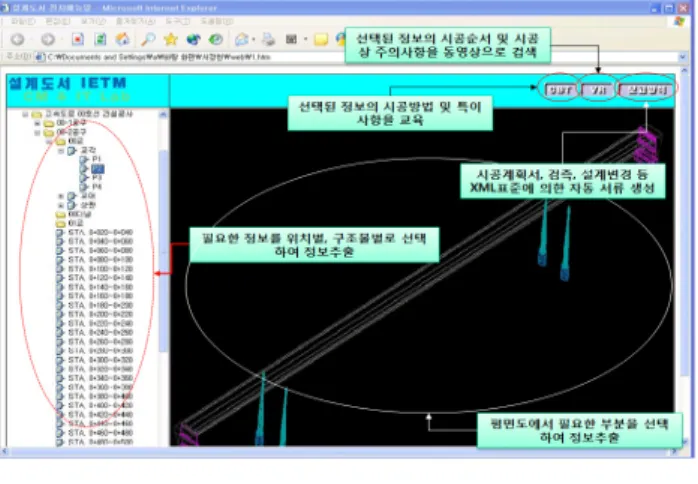
Task: Click the 00-2공구 folder icon
Action: pos(49,132)
